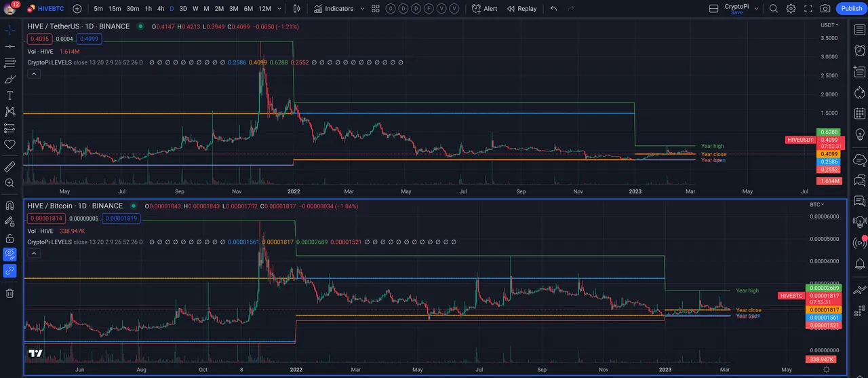Switch to the 15m timeframe
The height and width of the screenshot is (378, 868).
(x=115, y=9)
